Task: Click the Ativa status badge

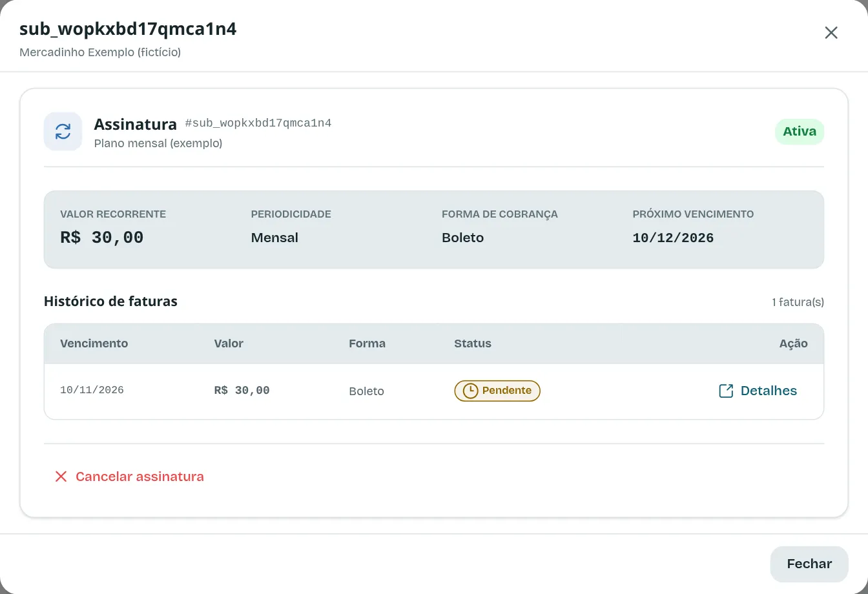Action: tap(800, 132)
